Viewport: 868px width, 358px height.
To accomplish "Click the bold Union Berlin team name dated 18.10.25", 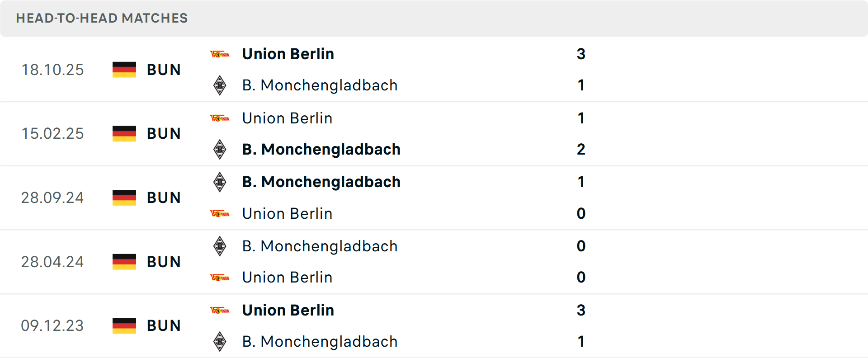I will (x=288, y=54).
